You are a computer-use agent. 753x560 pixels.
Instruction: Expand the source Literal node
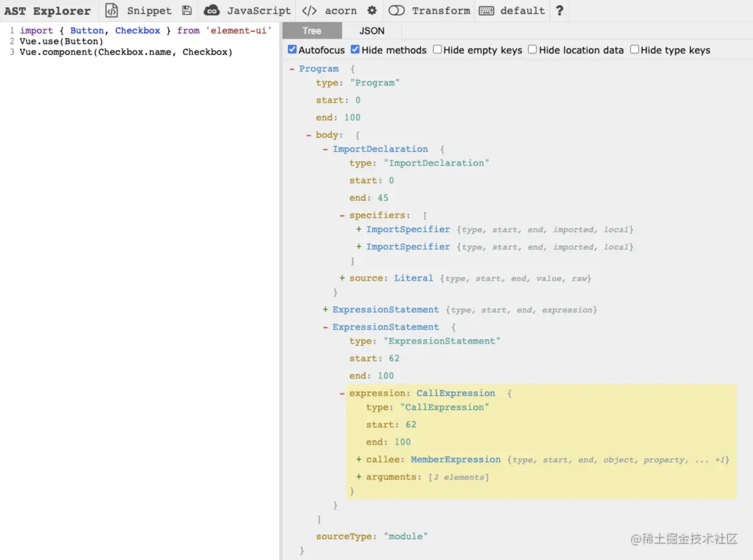click(342, 278)
